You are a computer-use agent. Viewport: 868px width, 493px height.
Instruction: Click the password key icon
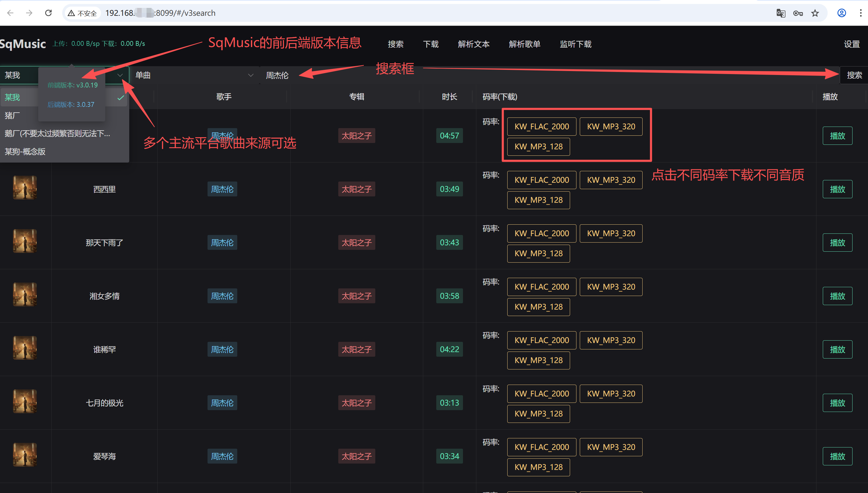pyautogui.click(x=798, y=13)
